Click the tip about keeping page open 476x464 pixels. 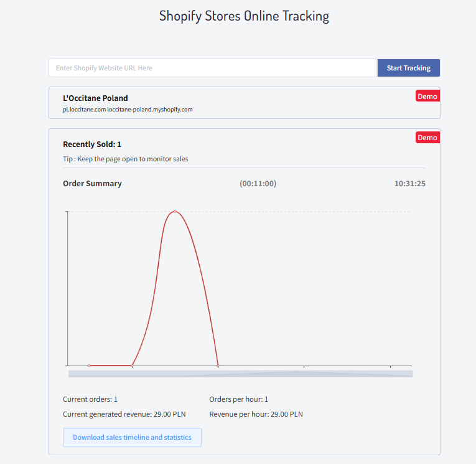coord(125,159)
